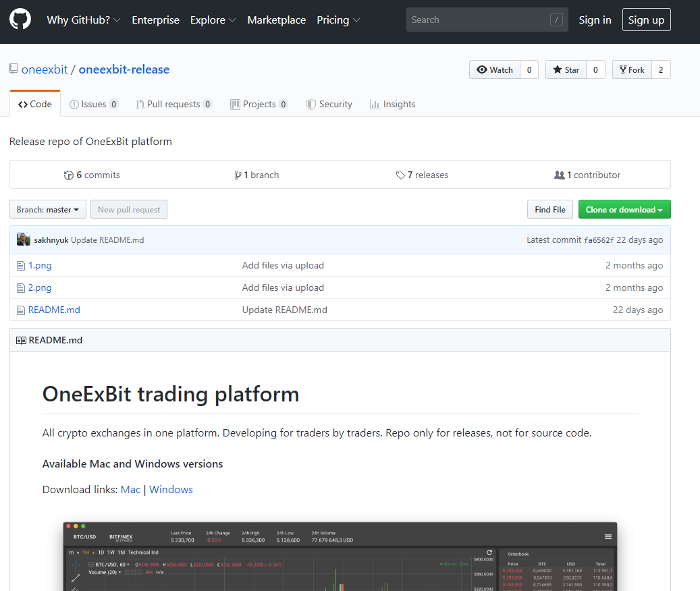
Task: View the 1 contributor link
Action: pos(587,175)
